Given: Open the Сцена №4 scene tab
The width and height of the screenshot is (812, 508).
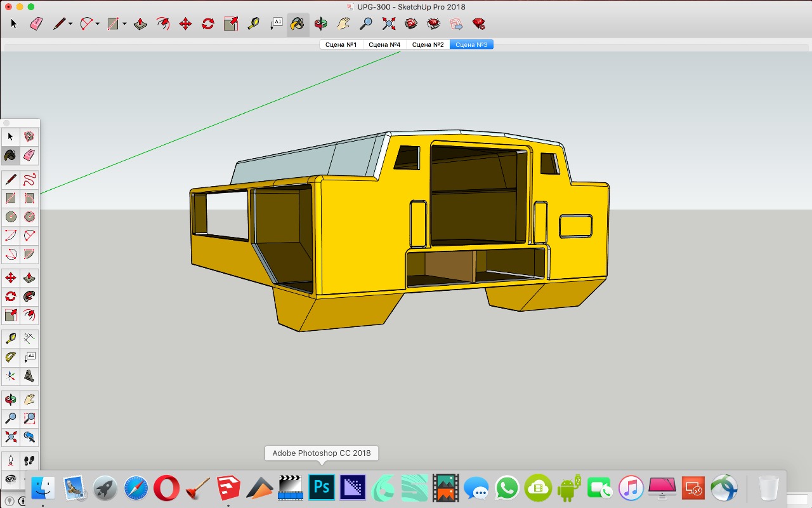Looking at the screenshot, I should (384, 44).
